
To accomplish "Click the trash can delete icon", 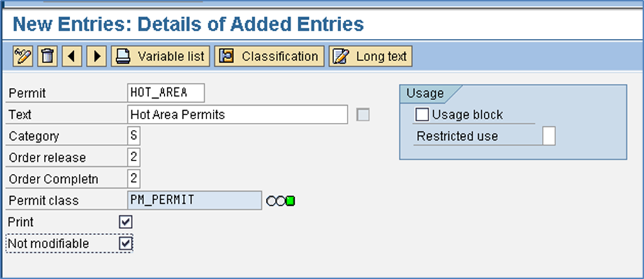I will pyautogui.click(x=48, y=56).
